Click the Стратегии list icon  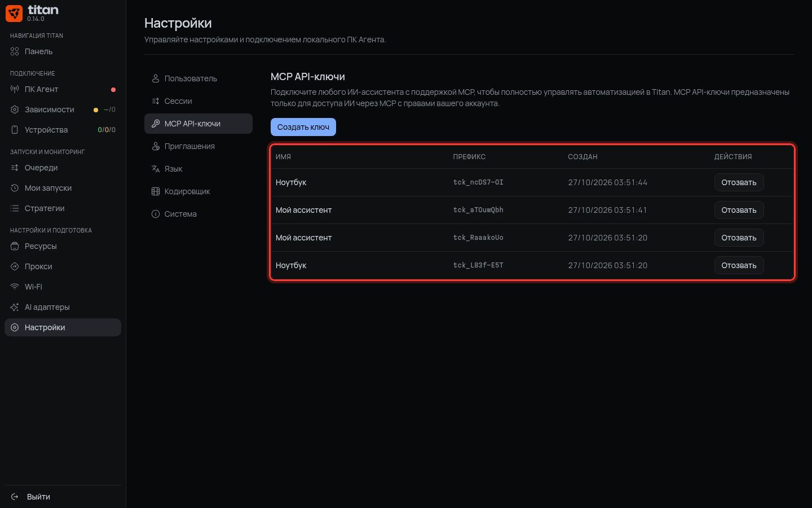[15, 208]
